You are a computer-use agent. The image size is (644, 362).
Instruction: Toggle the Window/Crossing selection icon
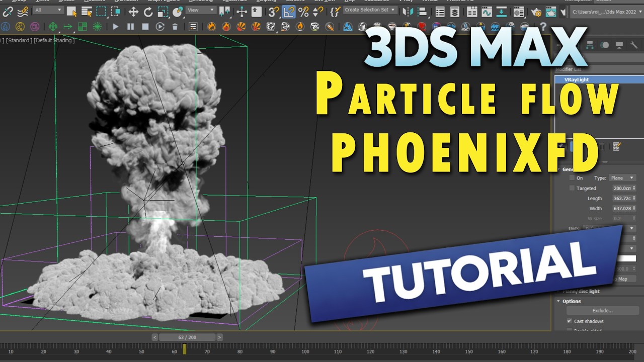coord(116,12)
